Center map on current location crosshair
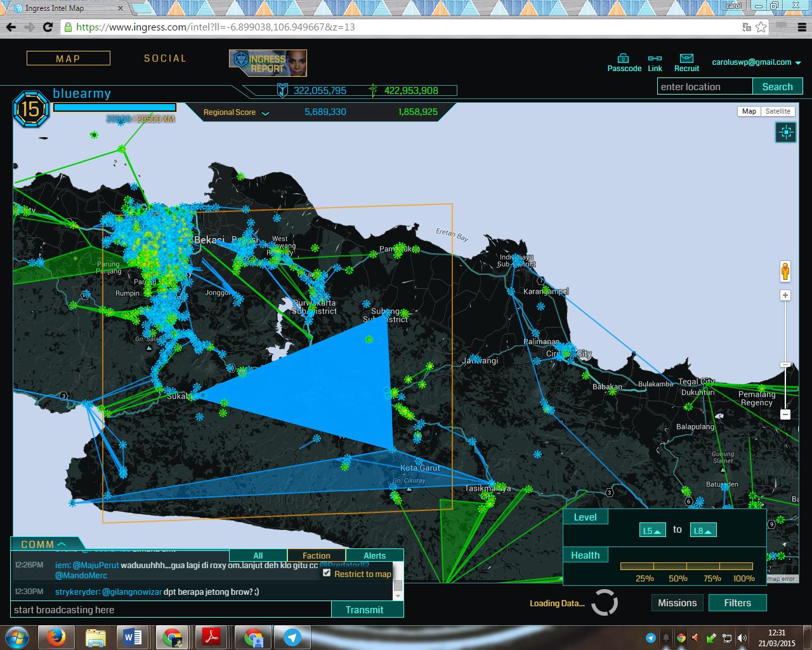Viewport: 812px width, 650px height. (x=787, y=132)
